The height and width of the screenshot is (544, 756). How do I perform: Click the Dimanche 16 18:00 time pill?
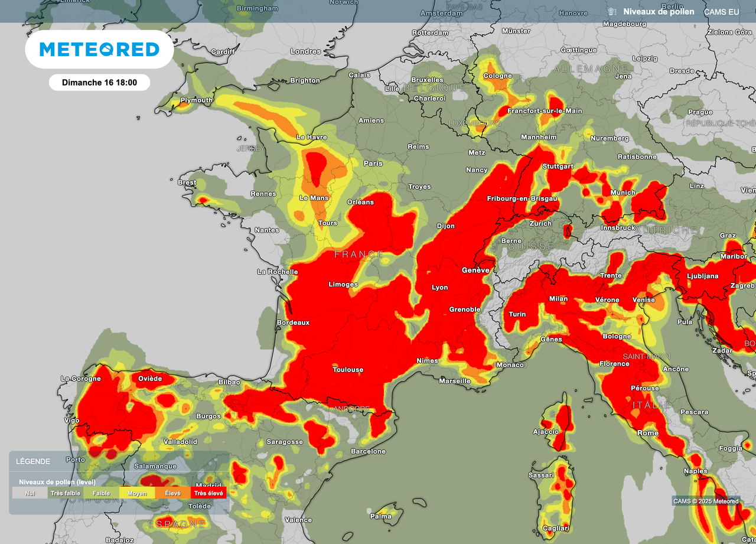tap(99, 83)
